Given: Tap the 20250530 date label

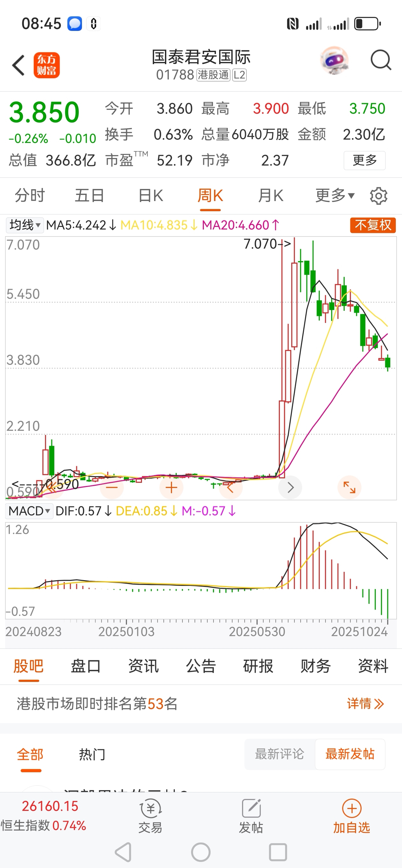Looking at the screenshot, I should (x=257, y=632).
